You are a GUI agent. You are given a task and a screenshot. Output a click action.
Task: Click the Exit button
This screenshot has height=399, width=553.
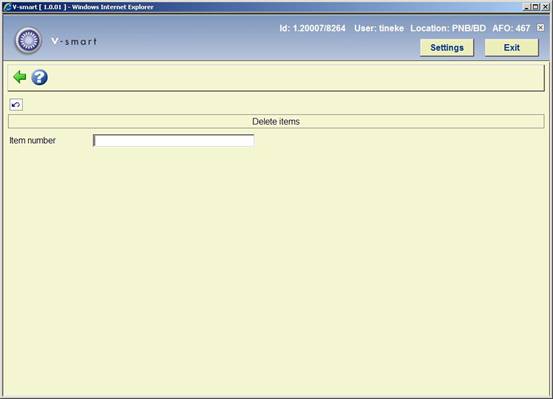pyautogui.click(x=511, y=48)
